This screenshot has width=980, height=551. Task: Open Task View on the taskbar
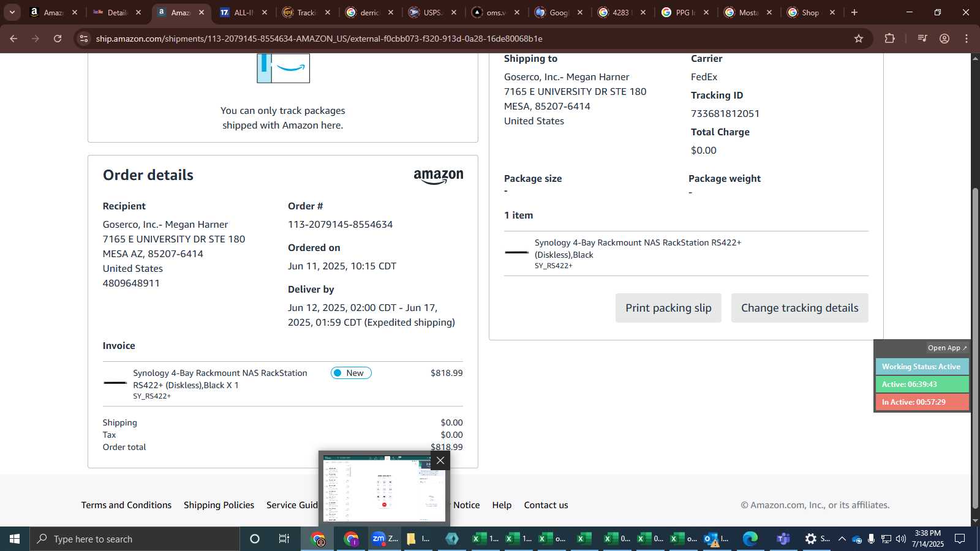coord(284,539)
